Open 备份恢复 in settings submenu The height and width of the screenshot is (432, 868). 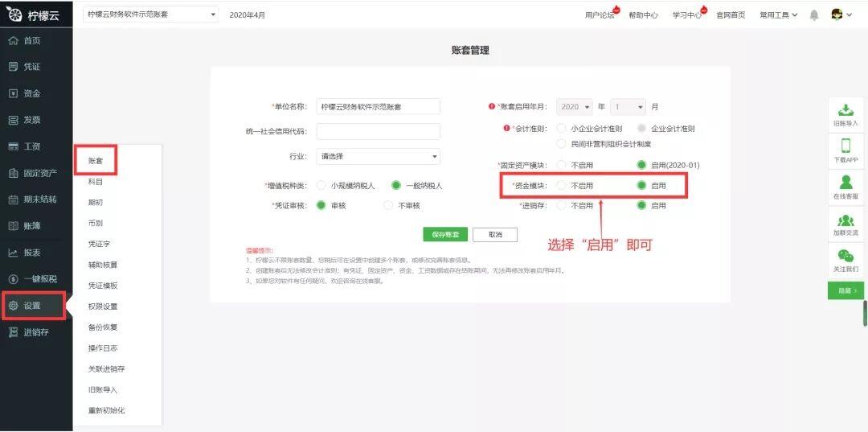(x=102, y=327)
